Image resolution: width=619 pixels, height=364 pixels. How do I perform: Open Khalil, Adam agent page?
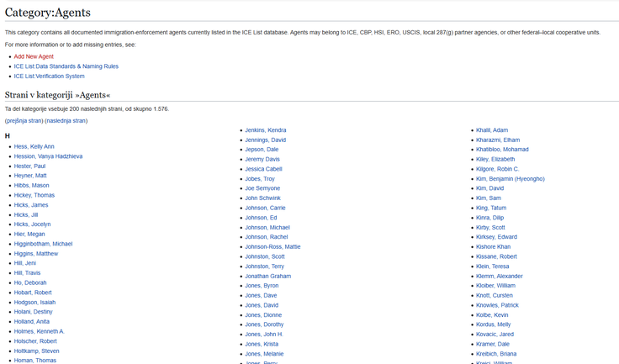(x=491, y=130)
